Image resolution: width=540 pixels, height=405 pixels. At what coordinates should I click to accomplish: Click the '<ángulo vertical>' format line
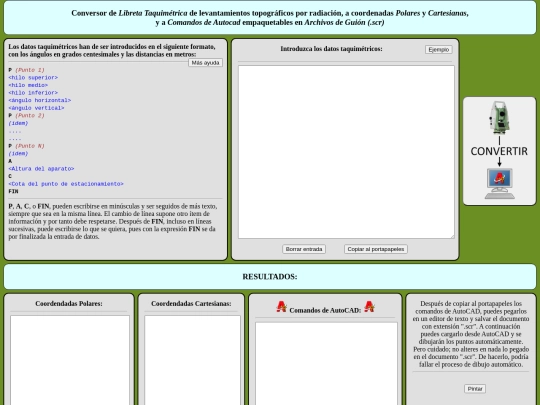pos(36,108)
